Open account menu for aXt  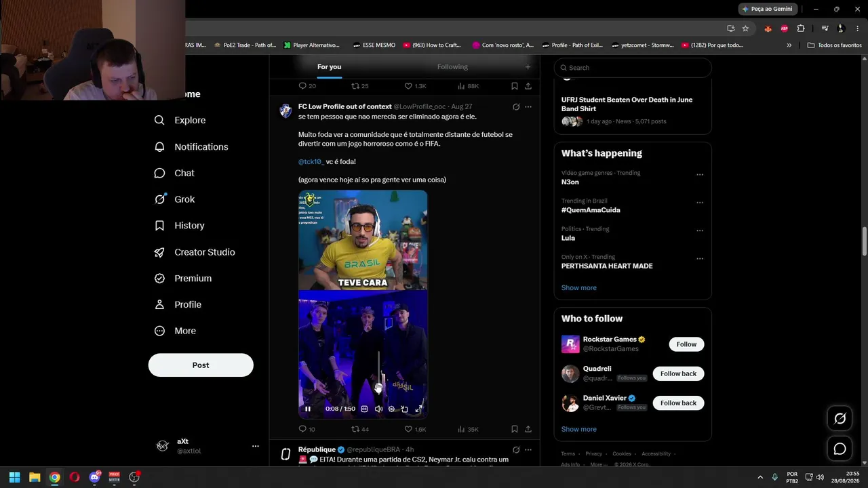pyautogui.click(x=207, y=446)
